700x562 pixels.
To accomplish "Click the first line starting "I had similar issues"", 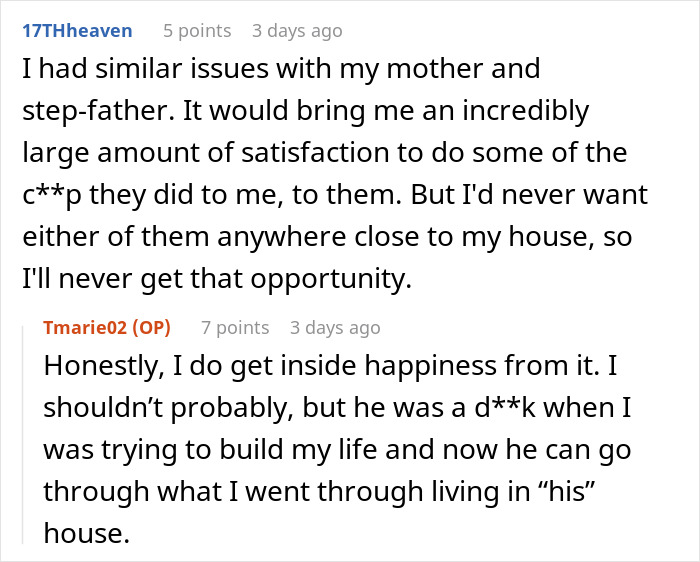I will pos(281,69).
